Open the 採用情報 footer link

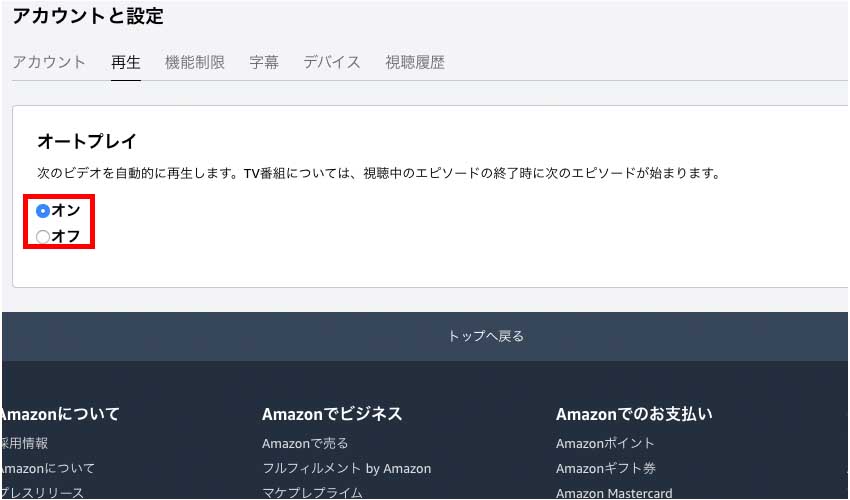click(x=24, y=443)
